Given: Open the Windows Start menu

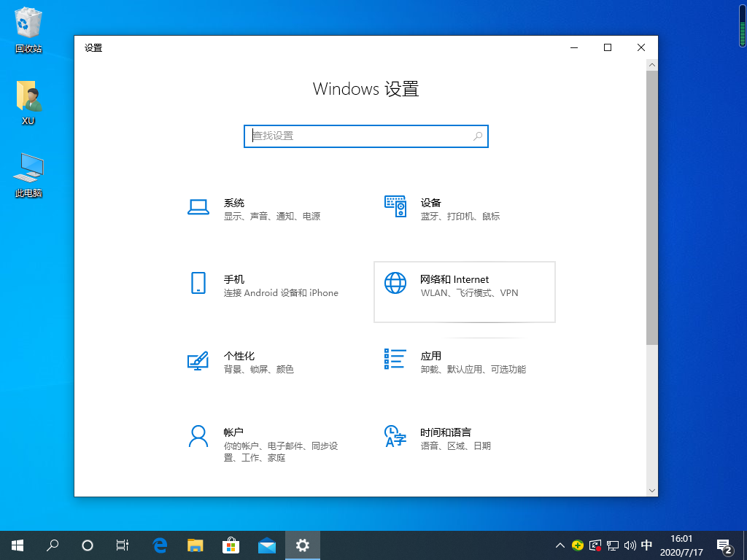Looking at the screenshot, I should pyautogui.click(x=17, y=545).
